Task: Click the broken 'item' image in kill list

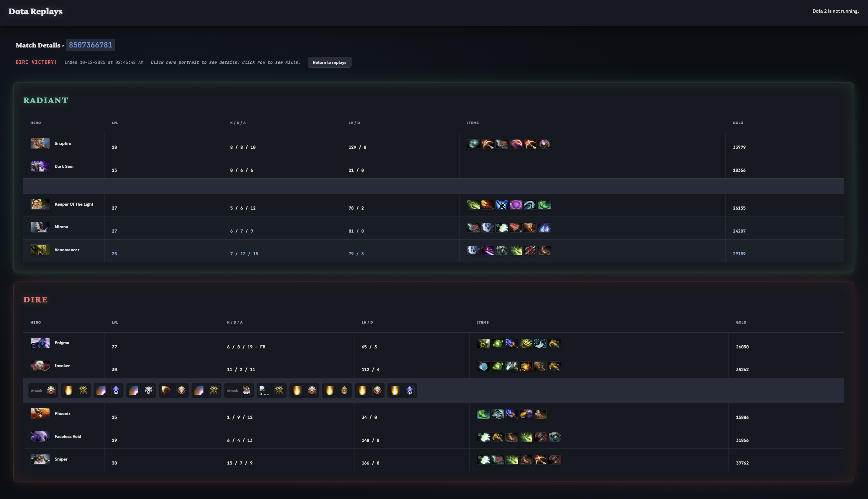Action: click(264, 390)
